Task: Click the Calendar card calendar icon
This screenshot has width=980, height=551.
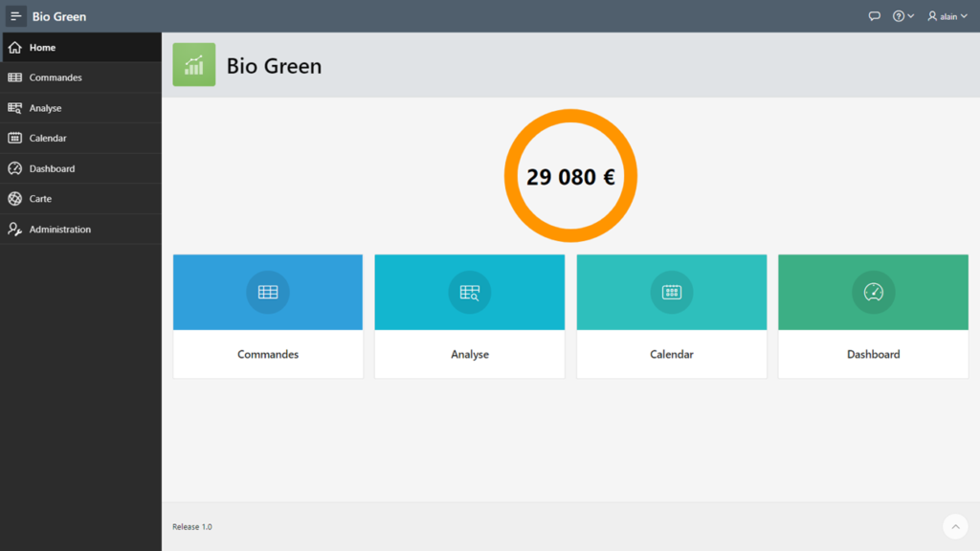Action: pos(672,292)
